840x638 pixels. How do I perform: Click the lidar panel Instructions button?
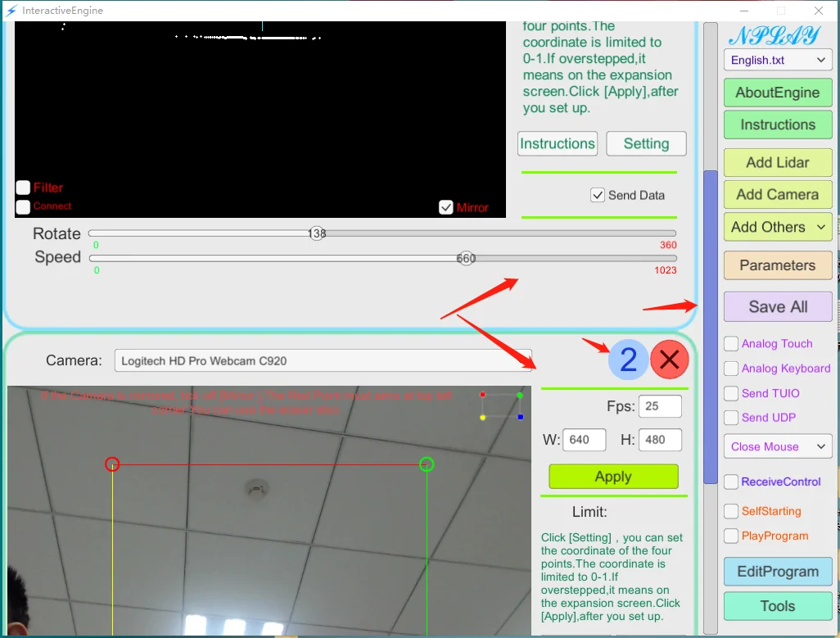pyautogui.click(x=558, y=143)
